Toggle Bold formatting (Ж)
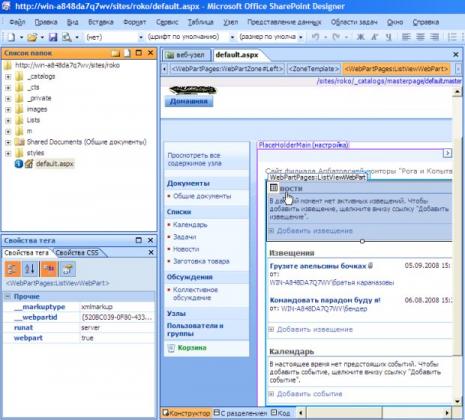 (x=360, y=37)
